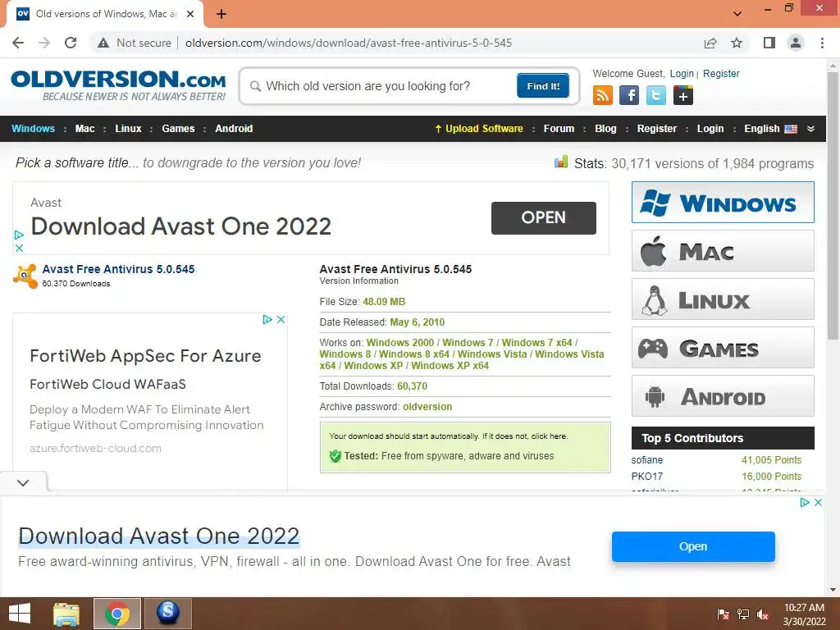
Task: Go forward in browser history
Action: tap(44, 43)
